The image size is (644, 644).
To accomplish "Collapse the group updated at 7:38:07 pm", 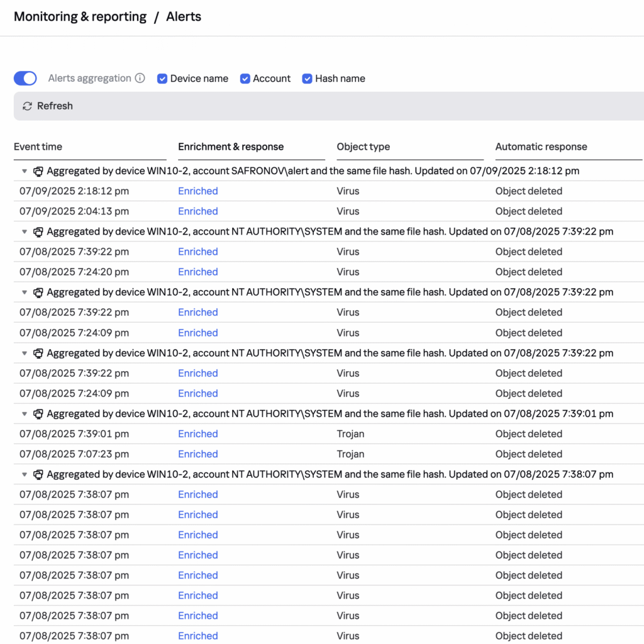I will click(x=25, y=475).
